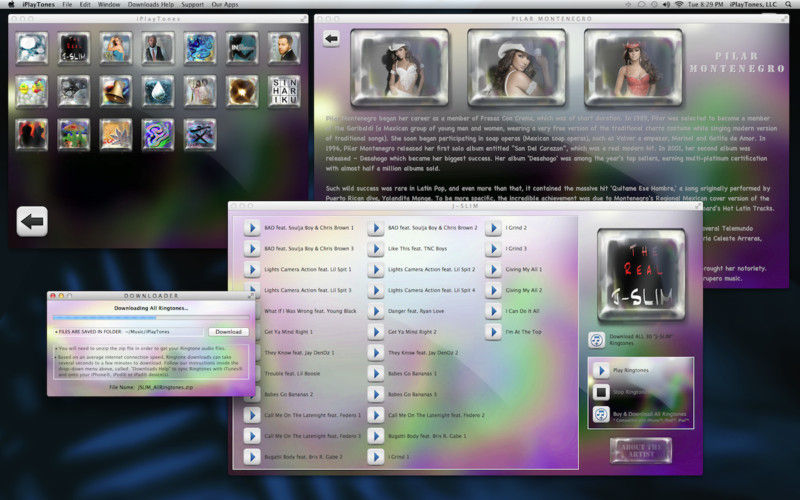Image resolution: width=800 pixels, height=500 pixels.
Task: Click Buy & Download All Ringtones icon
Action: (601, 414)
